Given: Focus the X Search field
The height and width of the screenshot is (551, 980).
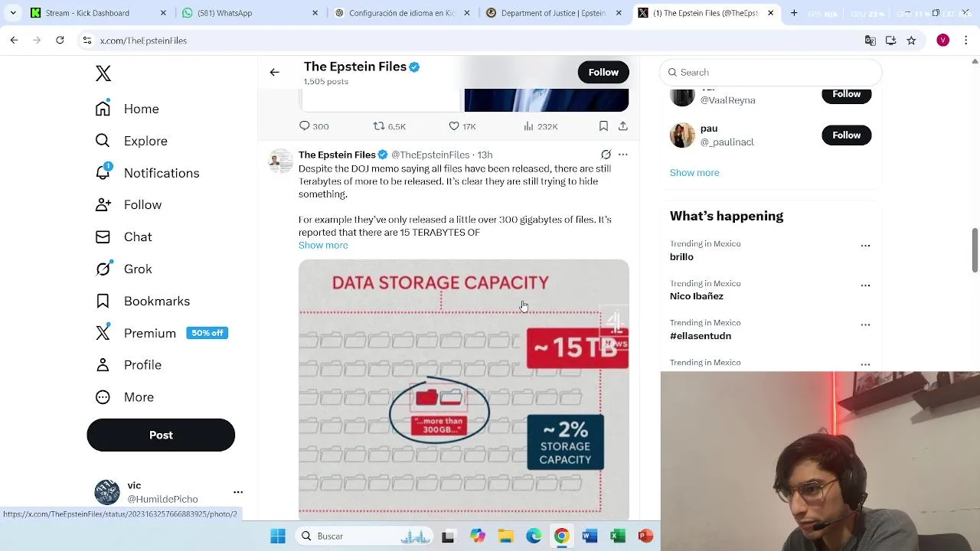Looking at the screenshot, I should click(770, 72).
